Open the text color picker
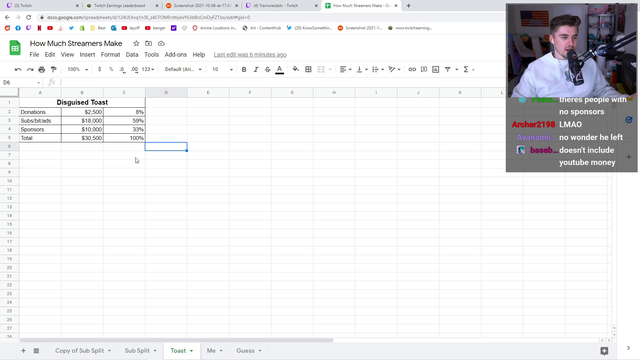640x360 pixels. (x=280, y=70)
